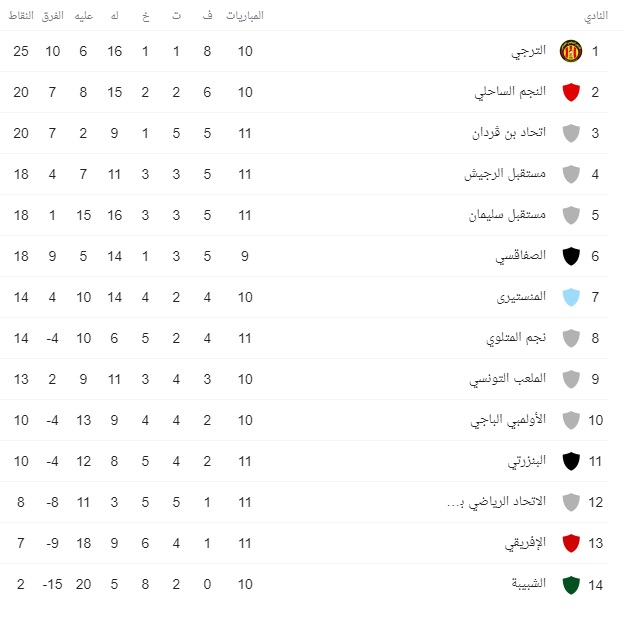624x622 pixels.
Task: Open the نجم المتلوي team link
Action: click(516, 338)
